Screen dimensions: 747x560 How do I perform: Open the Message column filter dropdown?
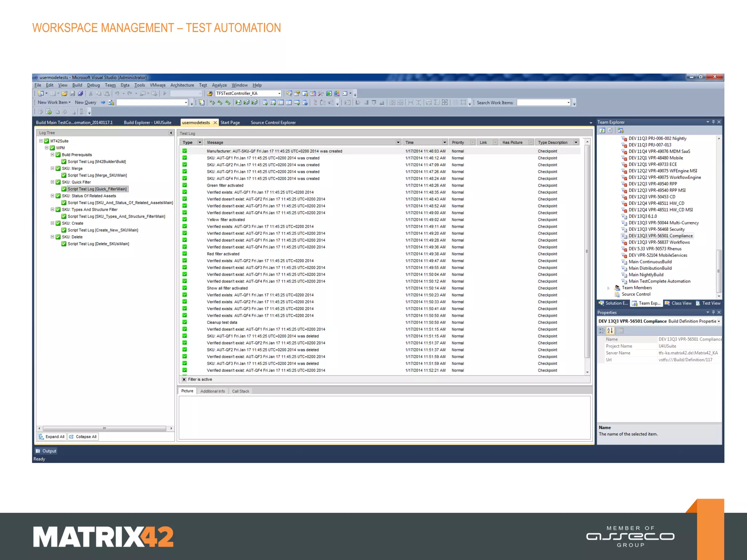click(398, 143)
